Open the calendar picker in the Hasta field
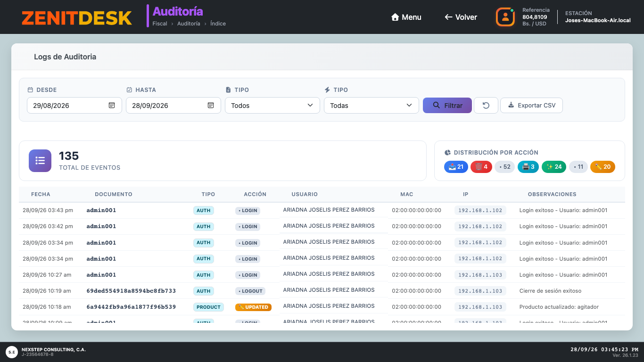 click(x=211, y=105)
